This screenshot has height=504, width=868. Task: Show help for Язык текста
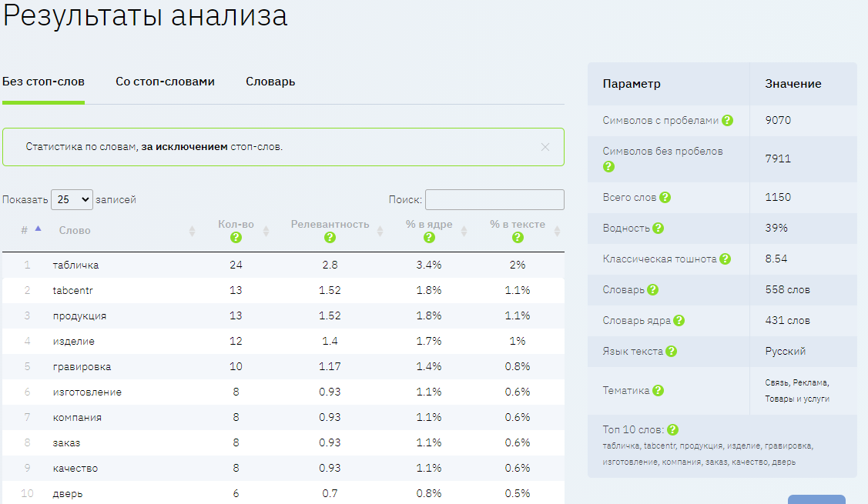click(x=671, y=351)
